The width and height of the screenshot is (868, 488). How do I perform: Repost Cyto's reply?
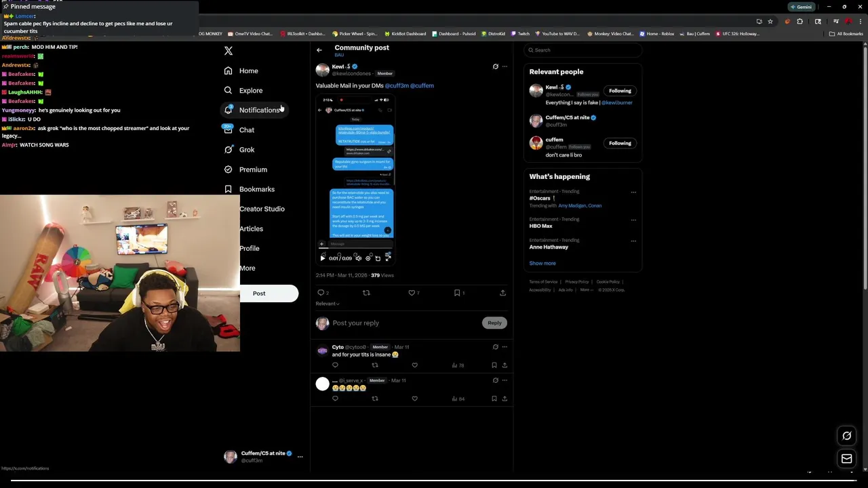pyautogui.click(x=375, y=365)
